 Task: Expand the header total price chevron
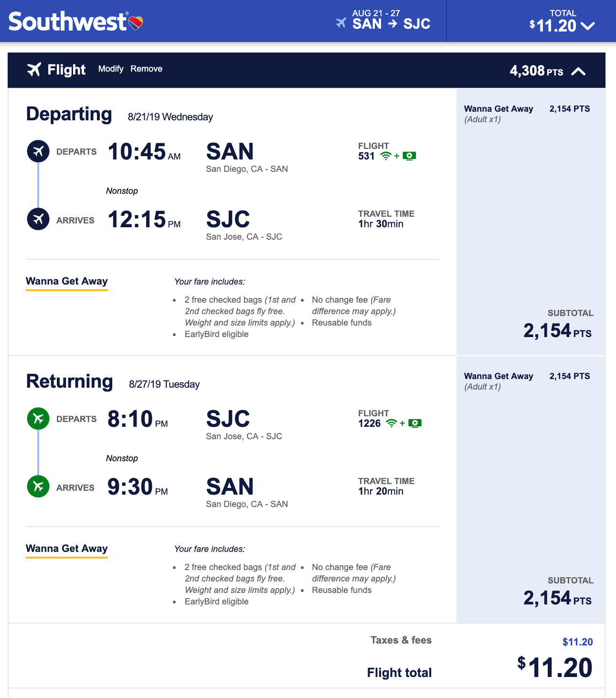(588, 26)
